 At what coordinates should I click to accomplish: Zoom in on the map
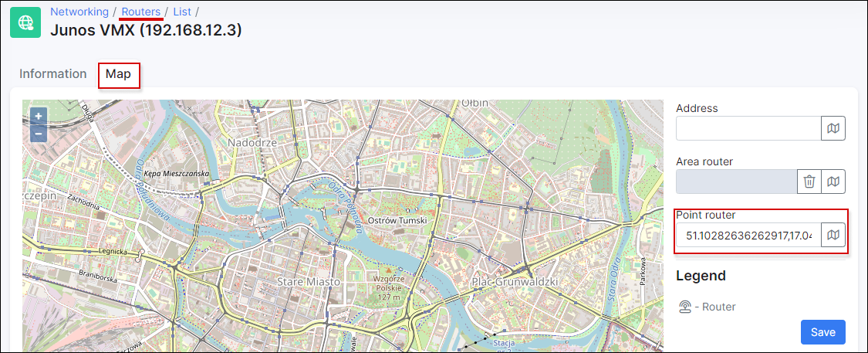[39, 117]
